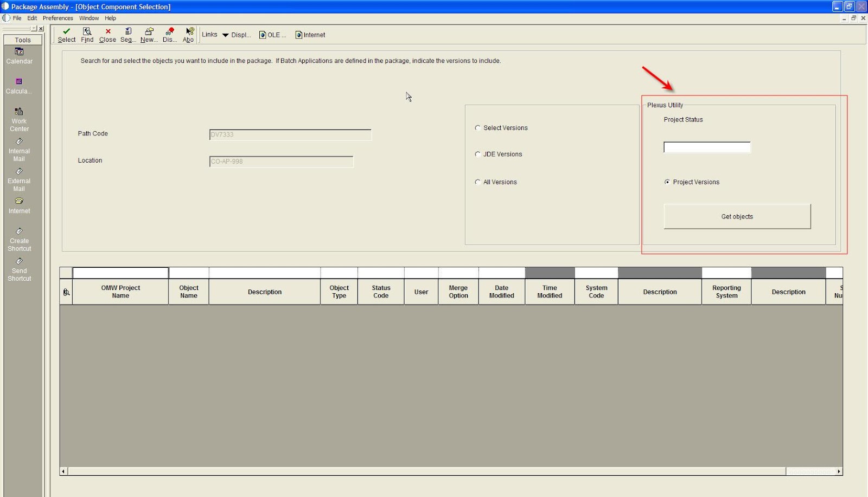Open the Window menu
868x497 pixels.
point(88,18)
